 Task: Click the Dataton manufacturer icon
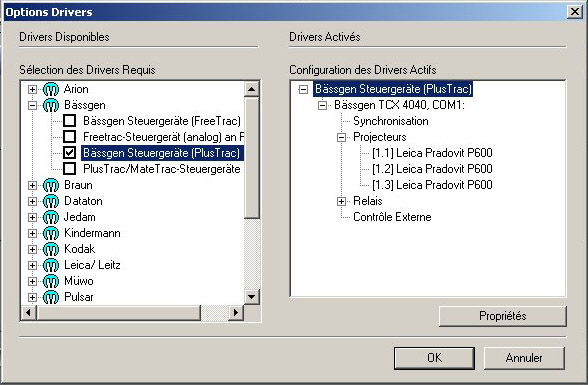coord(51,201)
